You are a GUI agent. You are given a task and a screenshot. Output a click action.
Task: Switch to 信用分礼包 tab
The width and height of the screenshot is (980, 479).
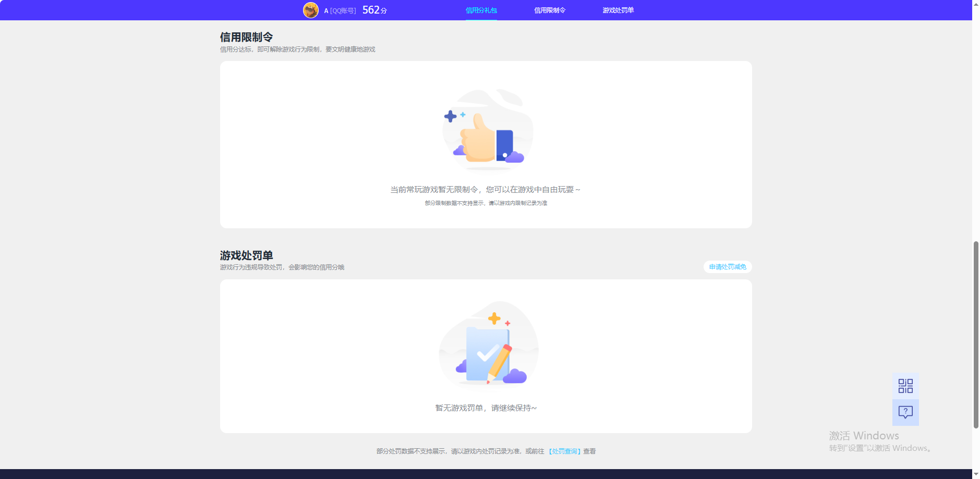(481, 10)
